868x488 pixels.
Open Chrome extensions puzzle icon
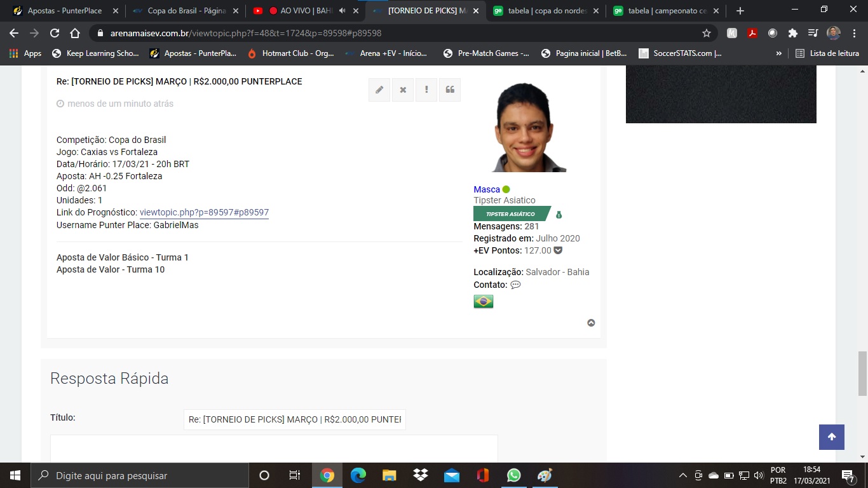click(x=792, y=33)
